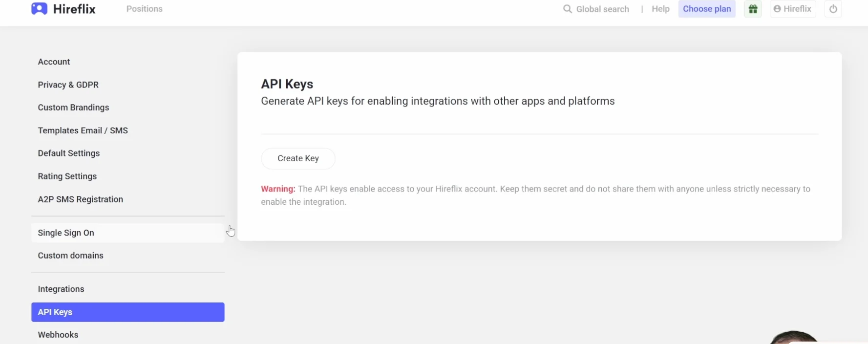Click the Create Key button
Image resolution: width=868 pixels, height=344 pixels.
[298, 158]
